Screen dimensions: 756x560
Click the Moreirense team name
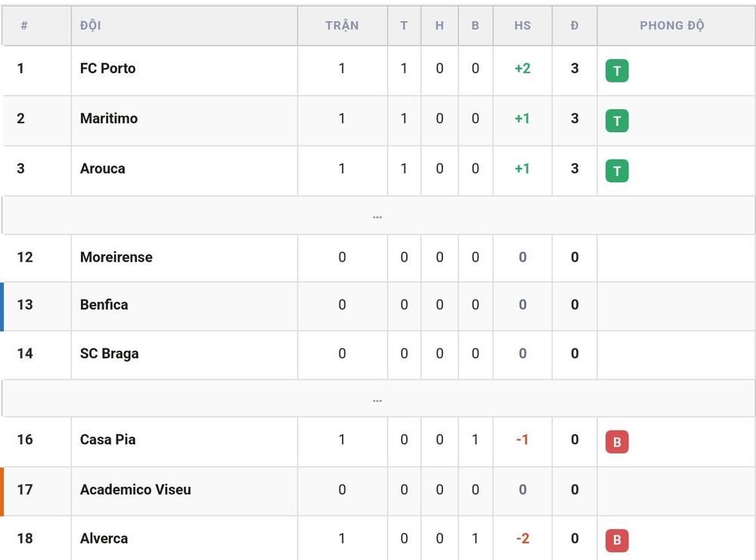click(x=116, y=258)
